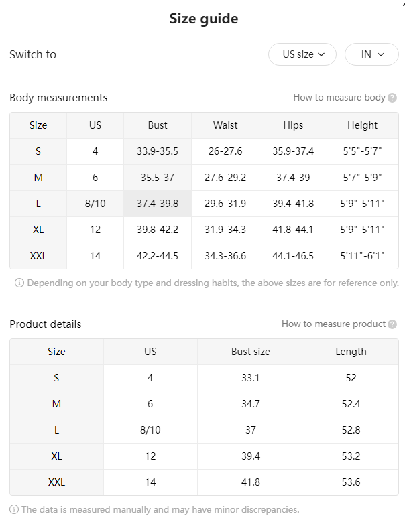Click the Length column header in product details
This screenshot has height=532, width=405.
click(351, 352)
